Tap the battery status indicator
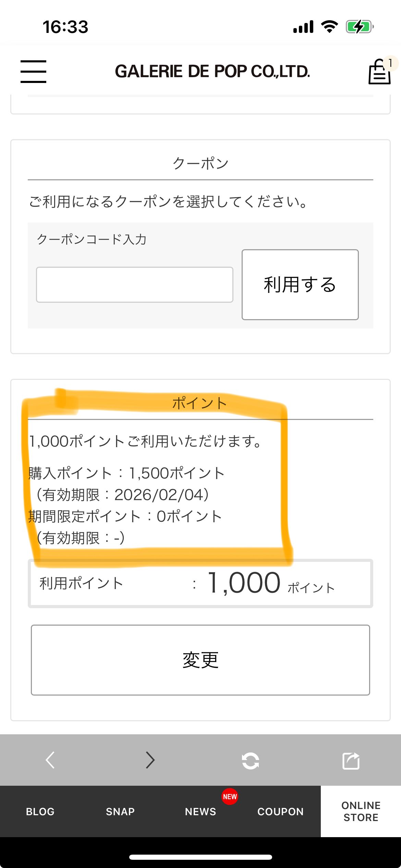Viewport: 401px width, 868px height. coord(359,27)
